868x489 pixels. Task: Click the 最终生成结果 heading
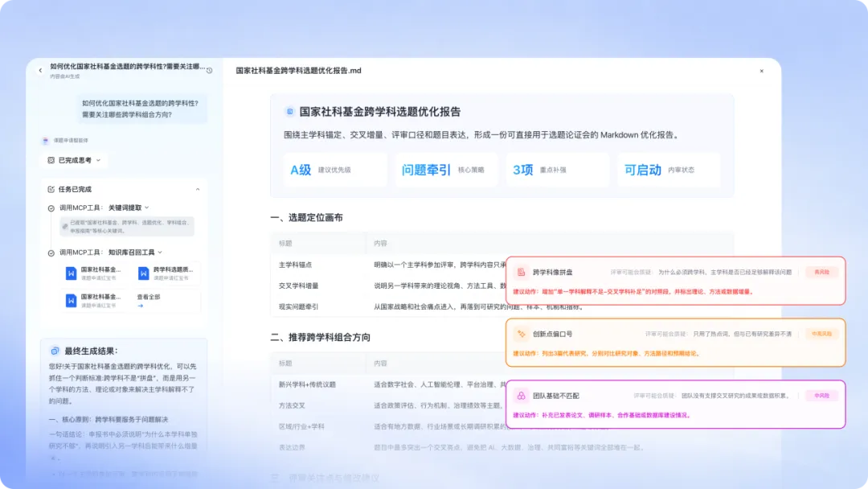(91, 351)
